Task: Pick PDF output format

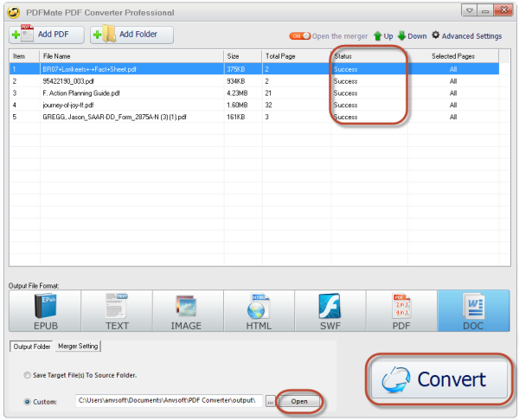Action: click(x=401, y=311)
